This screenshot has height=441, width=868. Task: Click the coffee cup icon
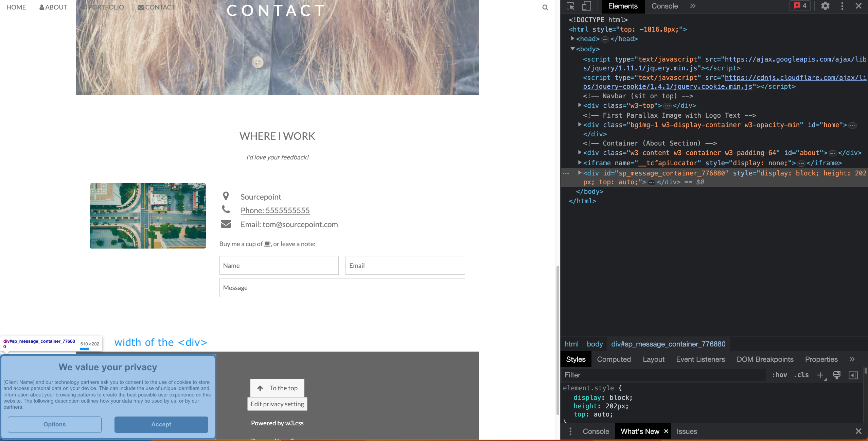click(267, 244)
